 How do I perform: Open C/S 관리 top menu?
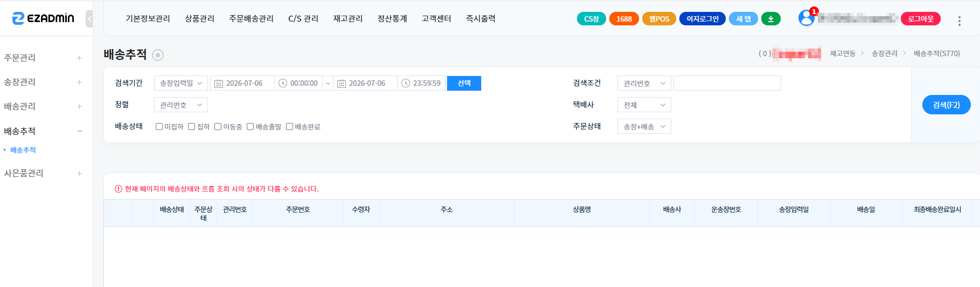click(x=303, y=18)
